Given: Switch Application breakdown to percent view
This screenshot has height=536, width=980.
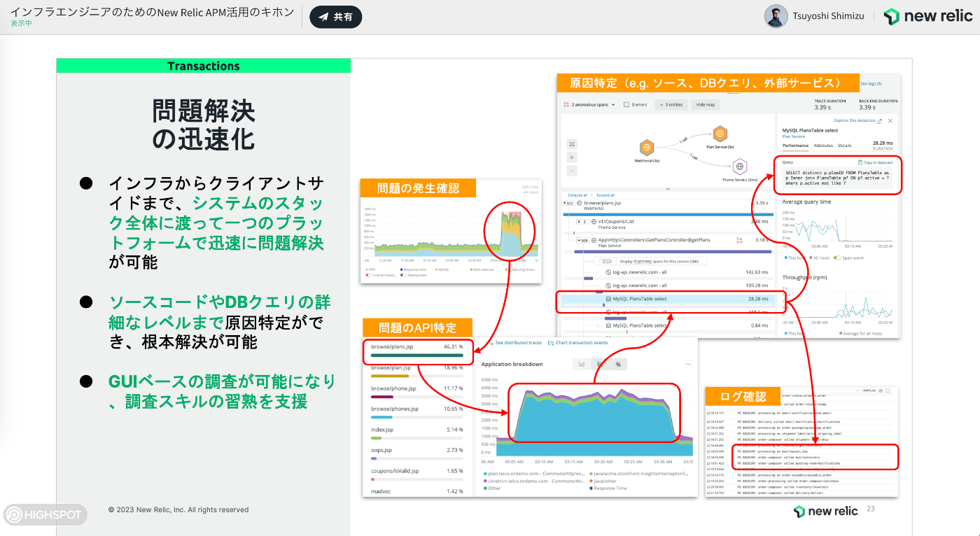Looking at the screenshot, I should [x=618, y=364].
